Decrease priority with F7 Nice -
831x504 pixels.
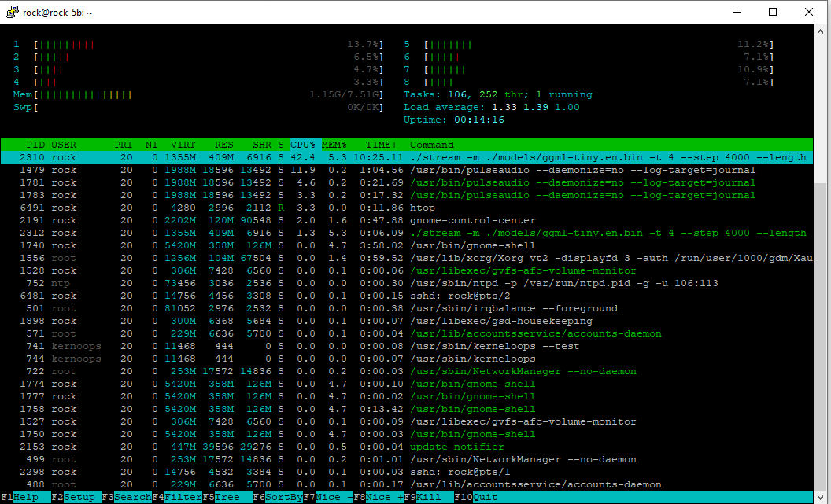coord(332,497)
